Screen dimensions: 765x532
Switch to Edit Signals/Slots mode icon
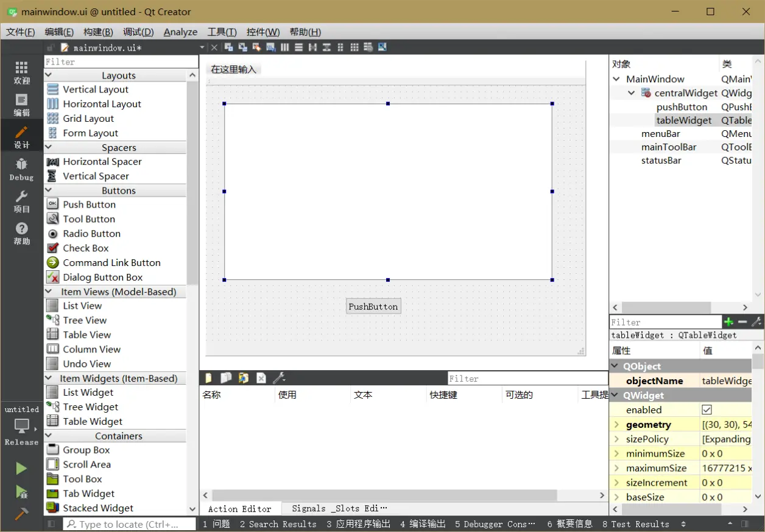click(x=243, y=47)
